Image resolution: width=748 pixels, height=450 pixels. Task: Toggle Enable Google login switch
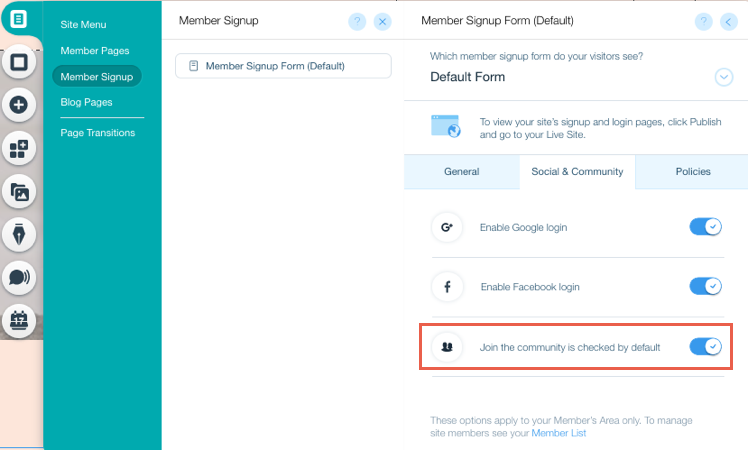click(x=706, y=227)
